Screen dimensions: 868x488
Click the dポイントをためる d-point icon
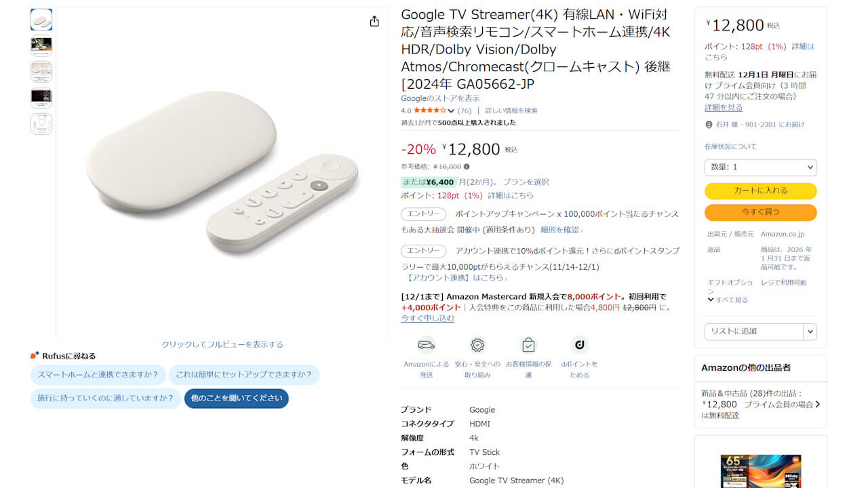580,345
